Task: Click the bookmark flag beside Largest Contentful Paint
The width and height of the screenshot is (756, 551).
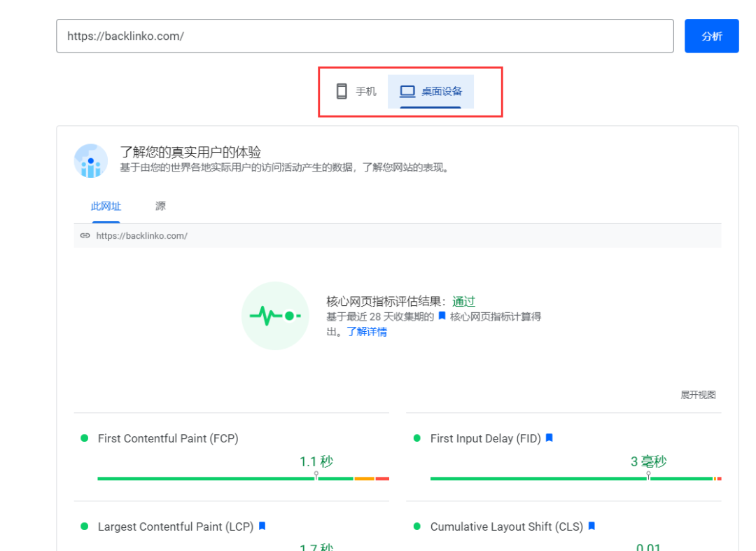Action: (261, 526)
